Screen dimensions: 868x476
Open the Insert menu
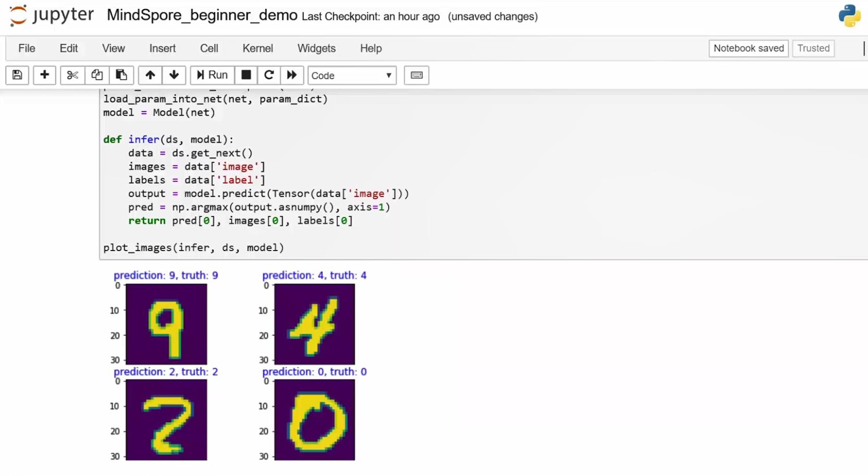163,48
